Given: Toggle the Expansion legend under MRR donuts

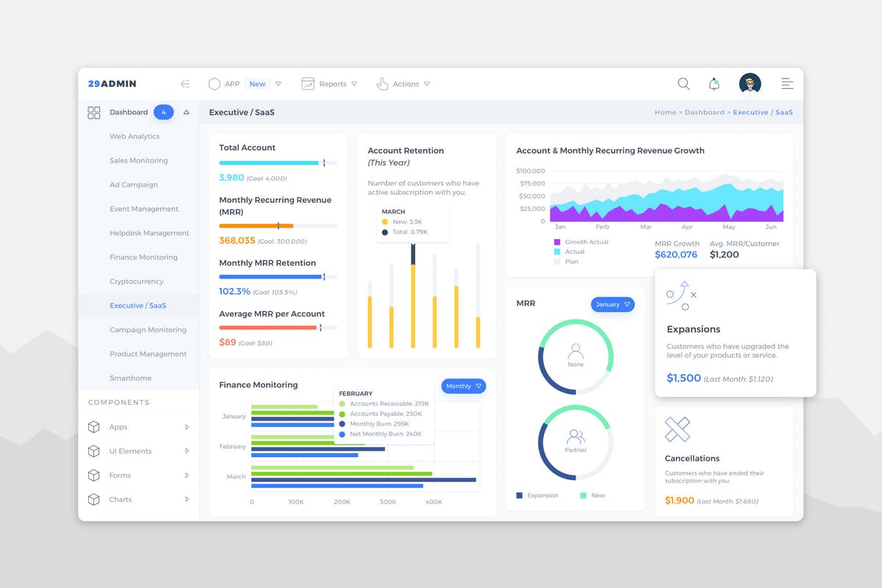Looking at the screenshot, I should pos(537,495).
